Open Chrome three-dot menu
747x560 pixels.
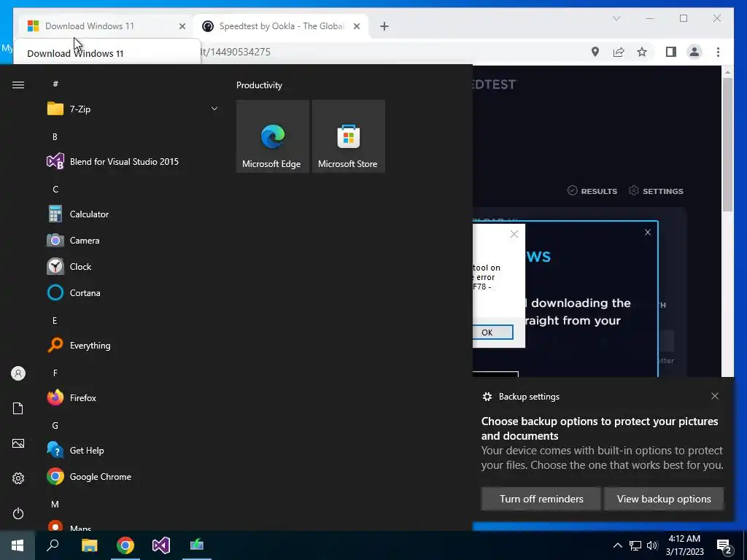point(718,52)
